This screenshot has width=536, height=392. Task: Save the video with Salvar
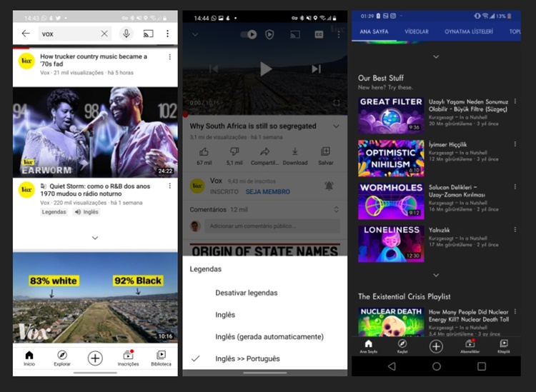(x=325, y=156)
